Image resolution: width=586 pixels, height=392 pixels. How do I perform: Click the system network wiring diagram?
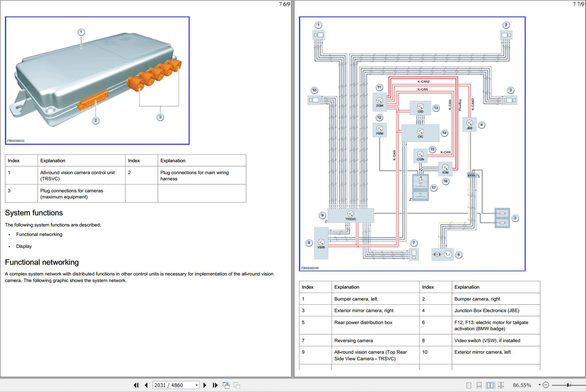[412, 144]
